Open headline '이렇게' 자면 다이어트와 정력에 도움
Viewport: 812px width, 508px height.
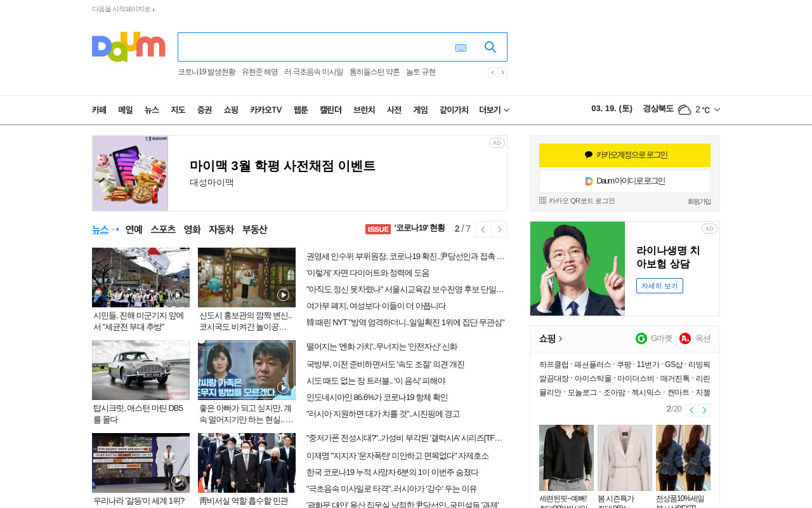(x=368, y=272)
